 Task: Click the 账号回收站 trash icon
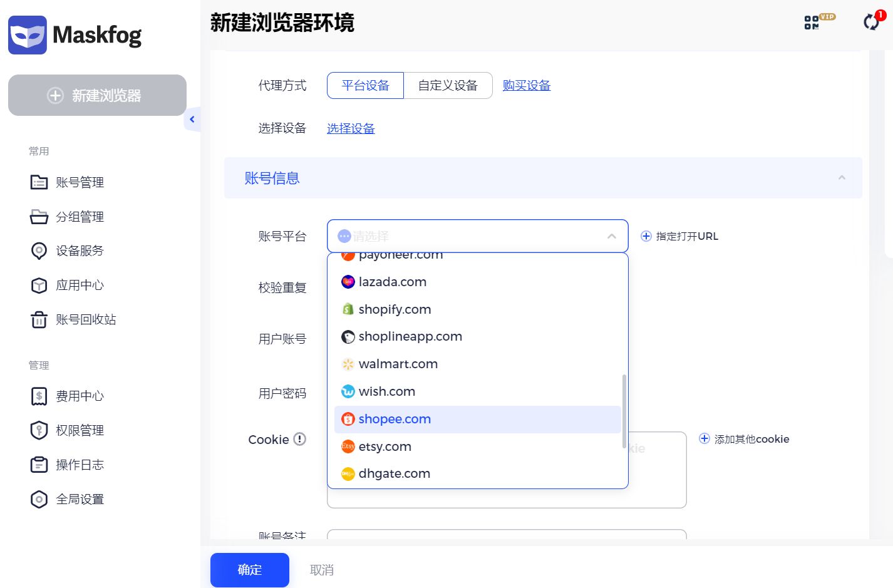click(39, 319)
